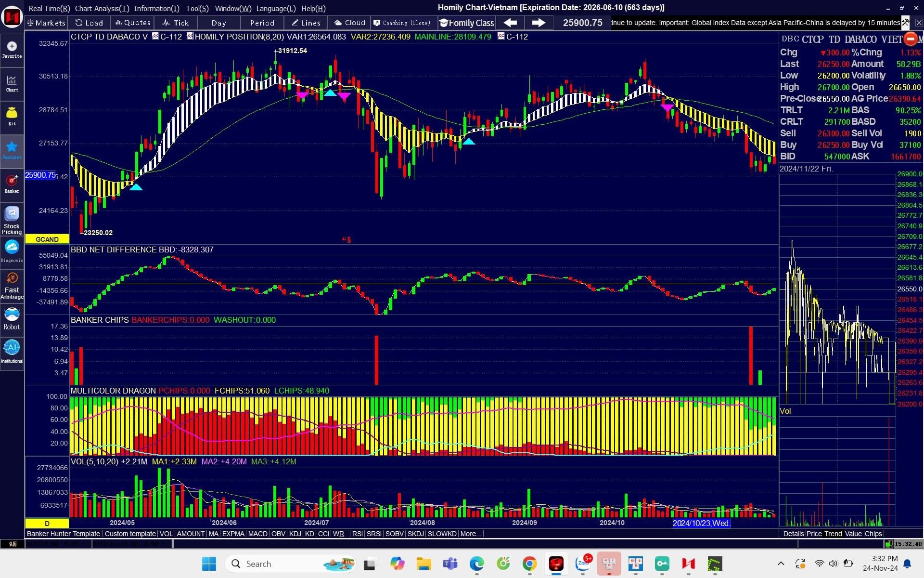Open the Fast Arbitrage tool
The width and height of the screenshot is (924, 578).
pos(12,285)
